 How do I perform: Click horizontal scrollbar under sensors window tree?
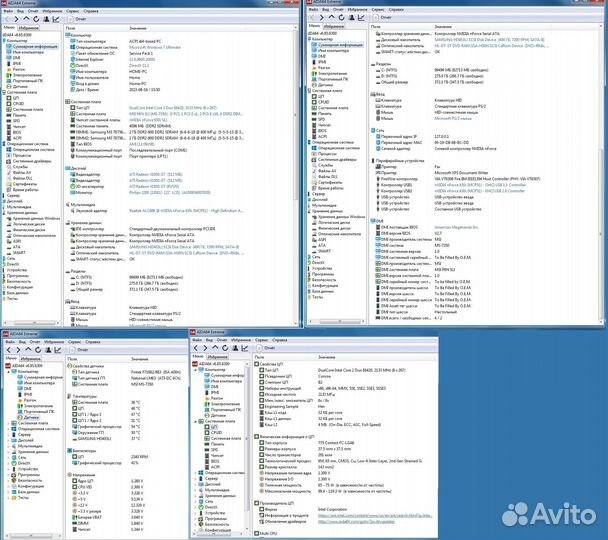pyautogui.click(x=33, y=536)
